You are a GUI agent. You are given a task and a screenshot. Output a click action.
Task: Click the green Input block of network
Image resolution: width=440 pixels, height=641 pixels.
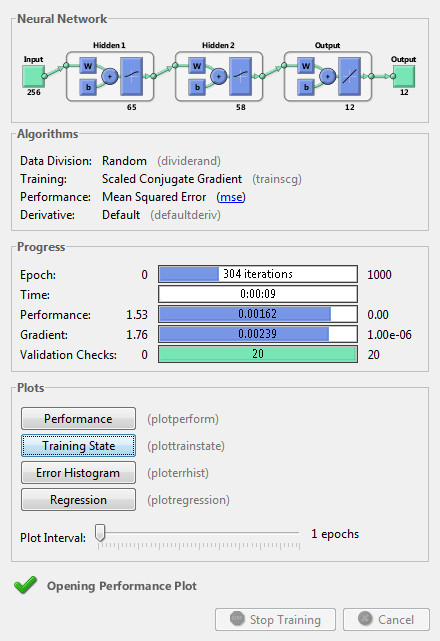coord(33,76)
